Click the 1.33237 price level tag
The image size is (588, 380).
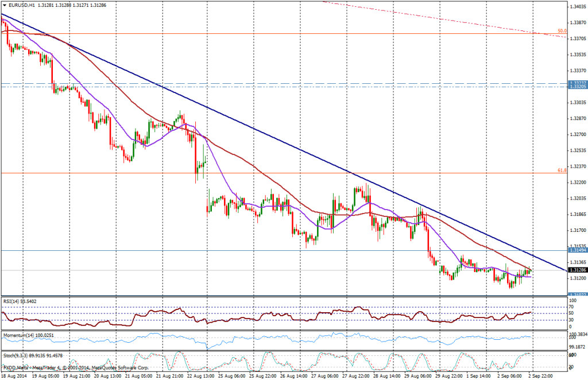[x=577, y=83]
